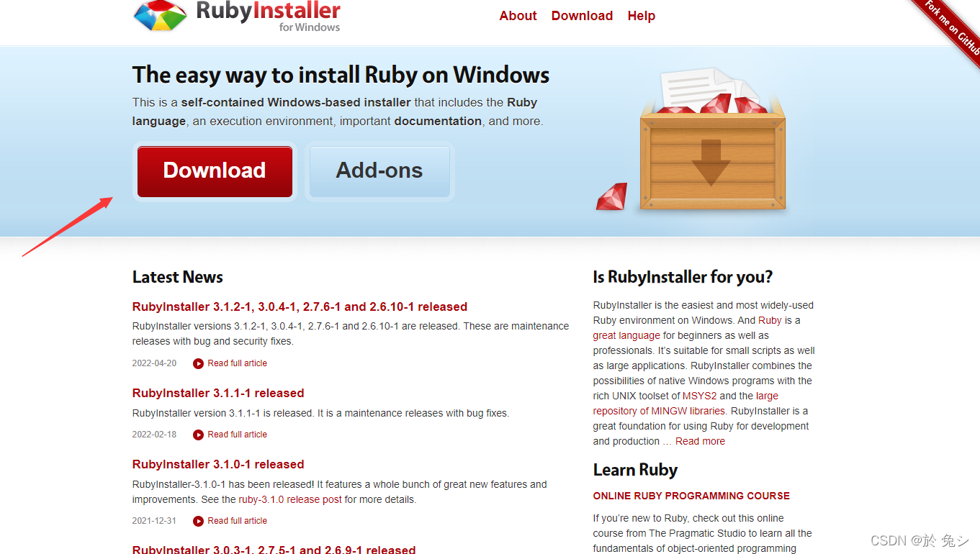Click the 2022-04-20 date text
980x554 pixels.
pos(154,363)
